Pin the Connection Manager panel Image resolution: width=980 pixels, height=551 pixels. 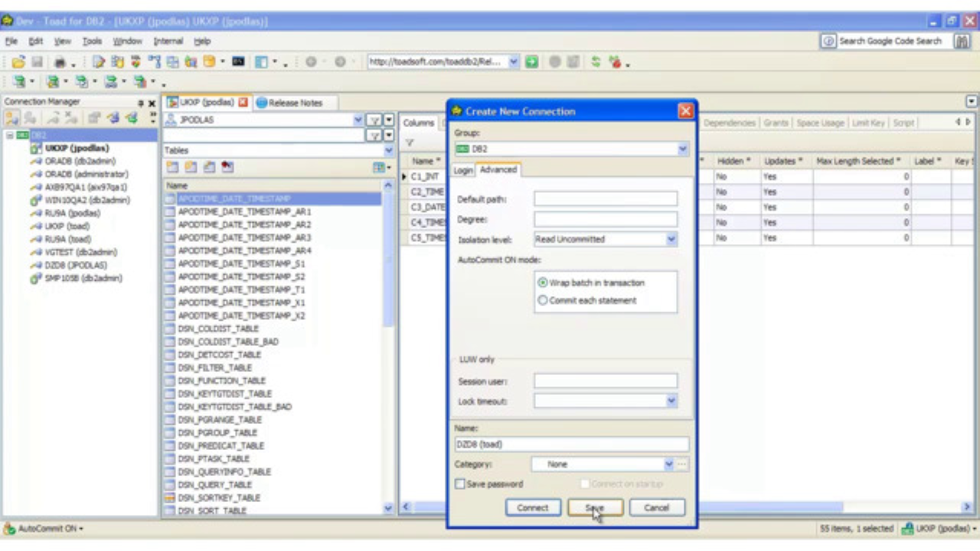141,103
